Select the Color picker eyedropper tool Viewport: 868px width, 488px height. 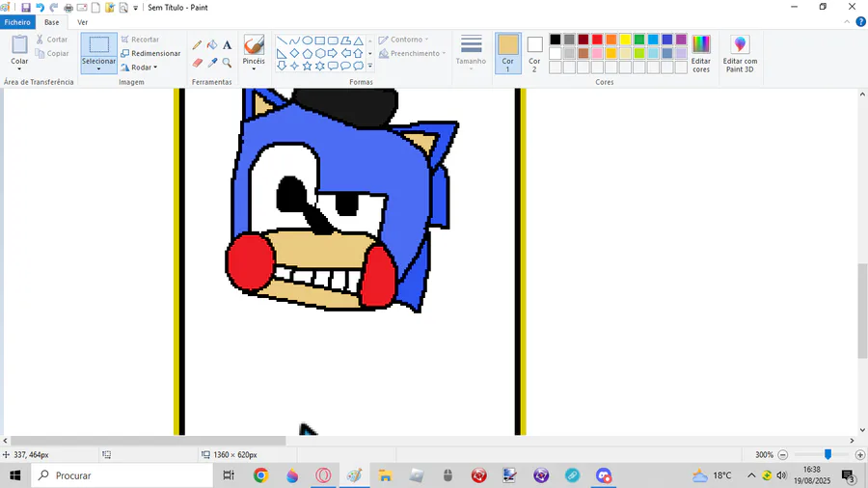pyautogui.click(x=212, y=63)
